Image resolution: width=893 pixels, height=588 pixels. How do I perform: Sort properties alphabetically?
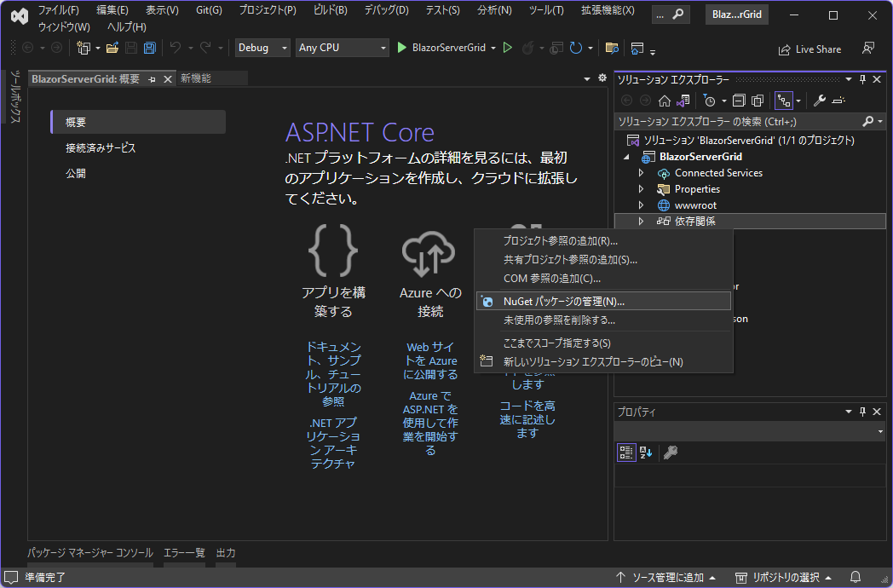(646, 453)
